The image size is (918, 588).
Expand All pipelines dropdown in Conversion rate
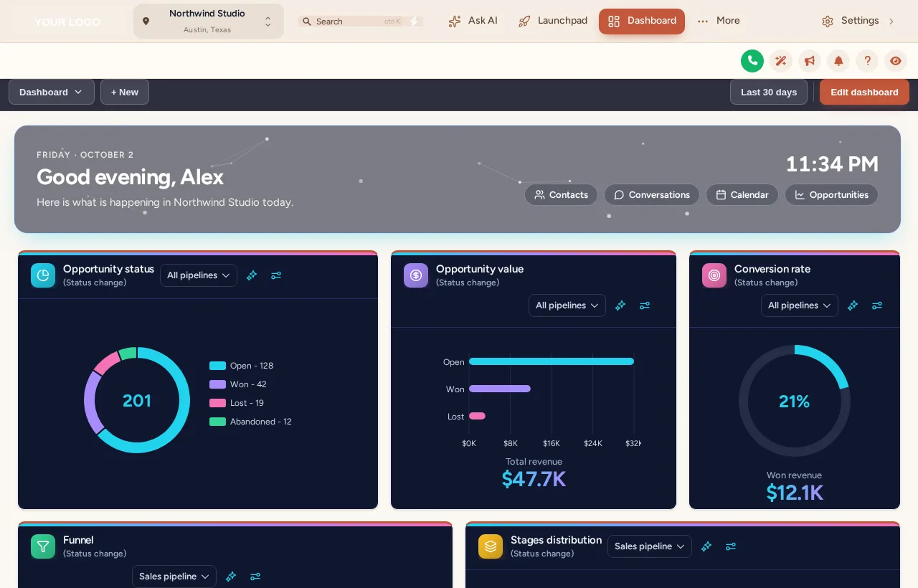pyautogui.click(x=800, y=305)
